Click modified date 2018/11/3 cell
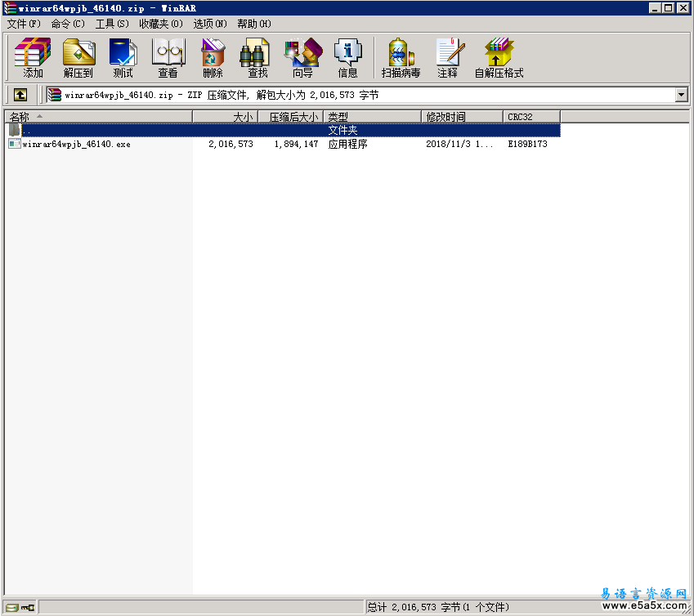Screen dimensions: 694x616 (459, 144)
